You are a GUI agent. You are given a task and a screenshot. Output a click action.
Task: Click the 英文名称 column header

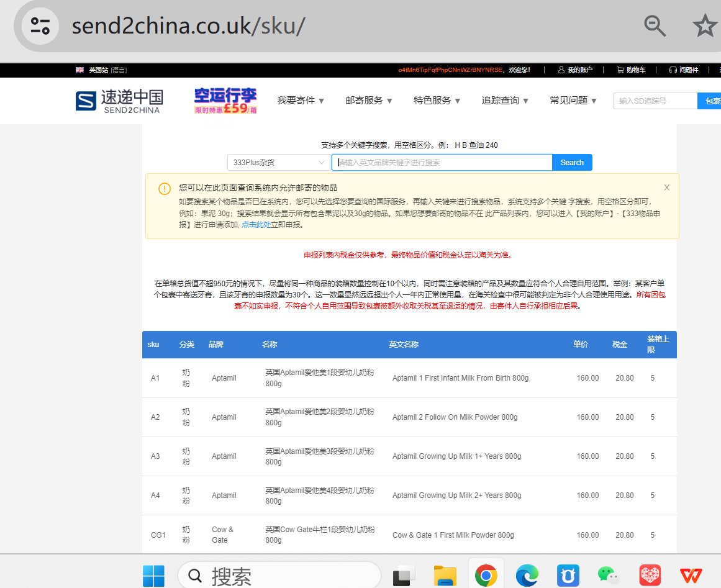404,345
